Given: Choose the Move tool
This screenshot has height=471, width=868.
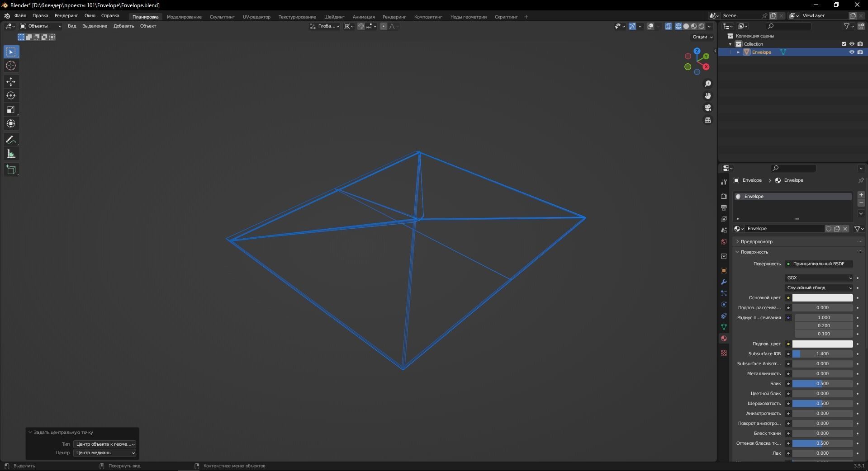Looking at the screenshot, I should (x=11, y=82).
